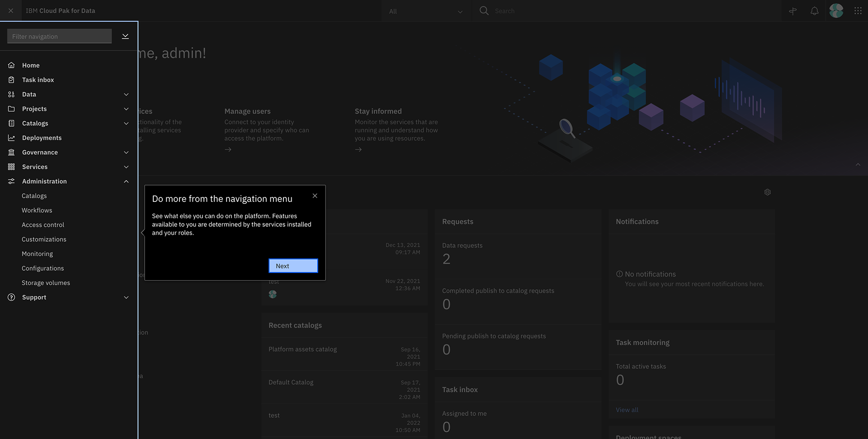This screenshot has height=439, width=868.
Task: Open the user avatar profile menu
Action: click(836, 11)
